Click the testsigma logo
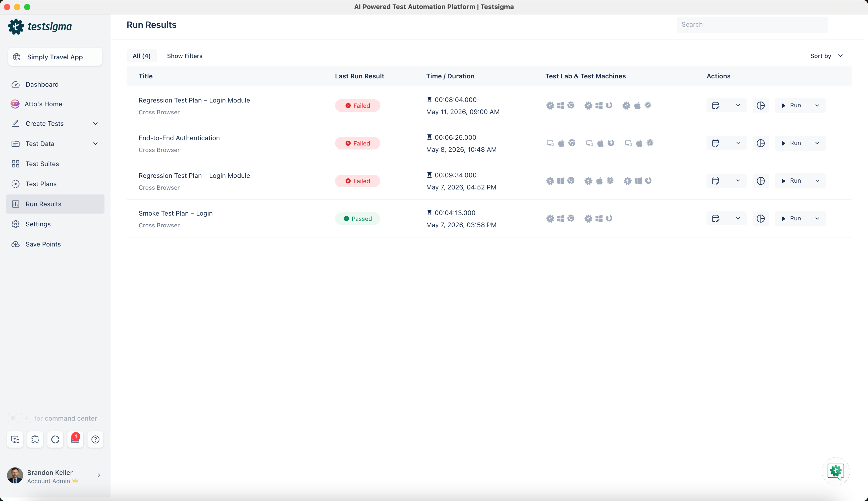868x501 pixels. (x=40, y=26)
